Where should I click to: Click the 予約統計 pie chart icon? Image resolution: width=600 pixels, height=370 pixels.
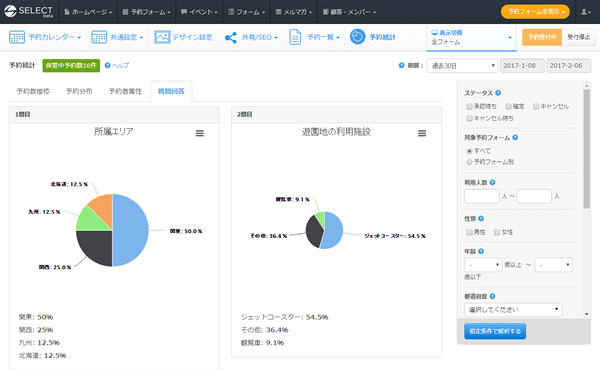pos(357,37)
